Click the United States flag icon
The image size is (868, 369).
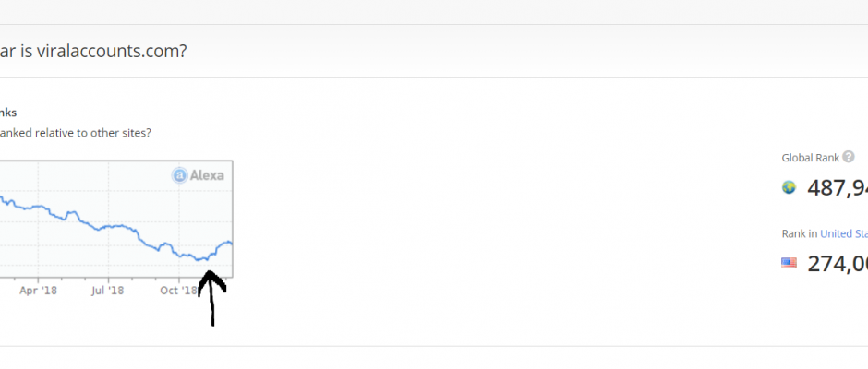789,263
